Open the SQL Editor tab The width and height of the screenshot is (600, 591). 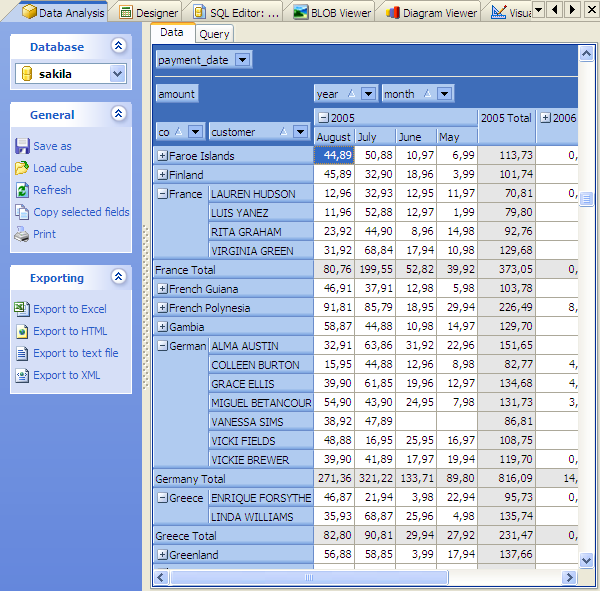point(236,13)
